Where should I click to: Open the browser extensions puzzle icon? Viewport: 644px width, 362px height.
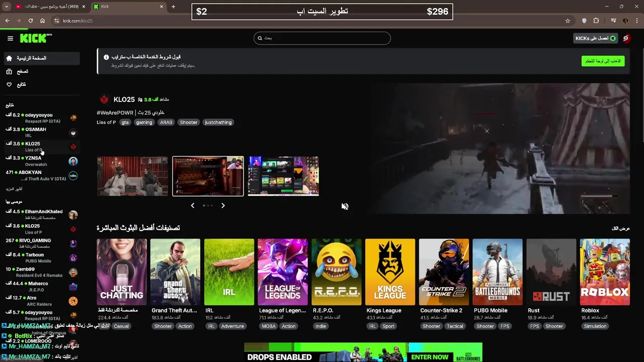pos(596,21)
